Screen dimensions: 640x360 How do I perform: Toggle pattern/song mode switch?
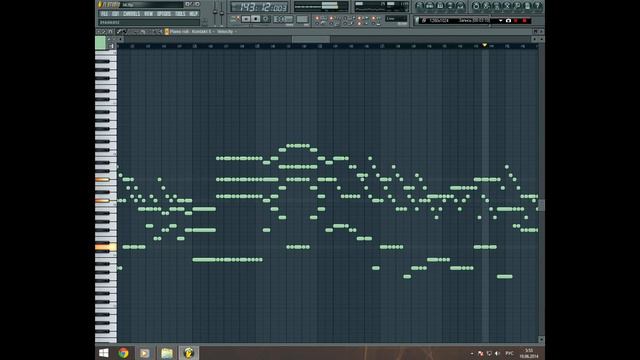[236, 19]
